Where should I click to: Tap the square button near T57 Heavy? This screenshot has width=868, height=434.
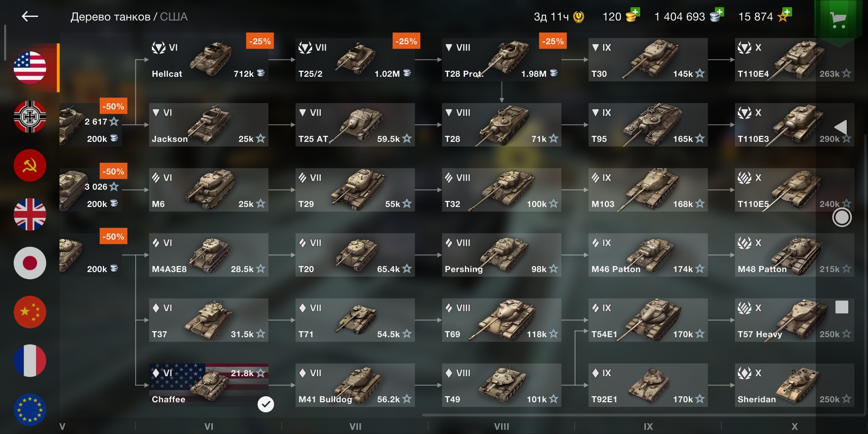tap(842, 307)
